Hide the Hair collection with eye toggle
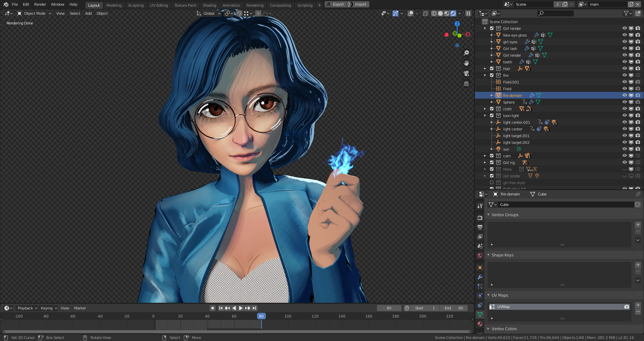 pyautogui.click(x=625, y=68)
